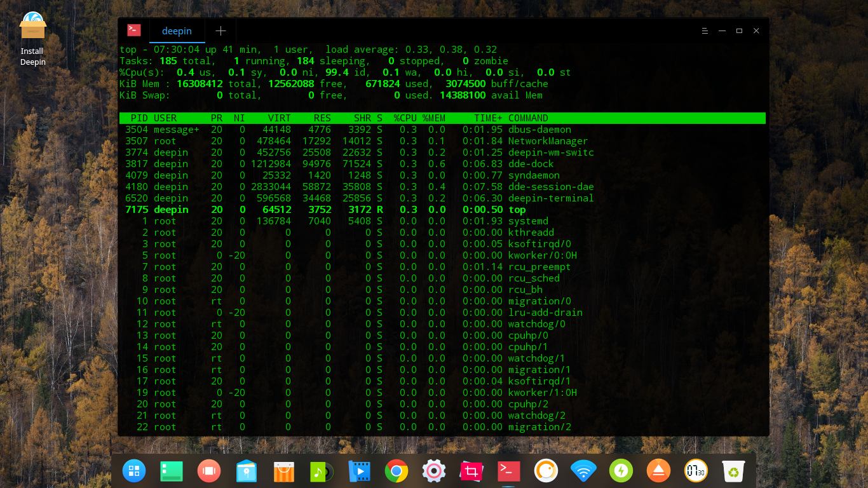868x488 pixels.
Task: Click the rcu_bh process name
Action: pyautogui.click(x=526, y=290)
